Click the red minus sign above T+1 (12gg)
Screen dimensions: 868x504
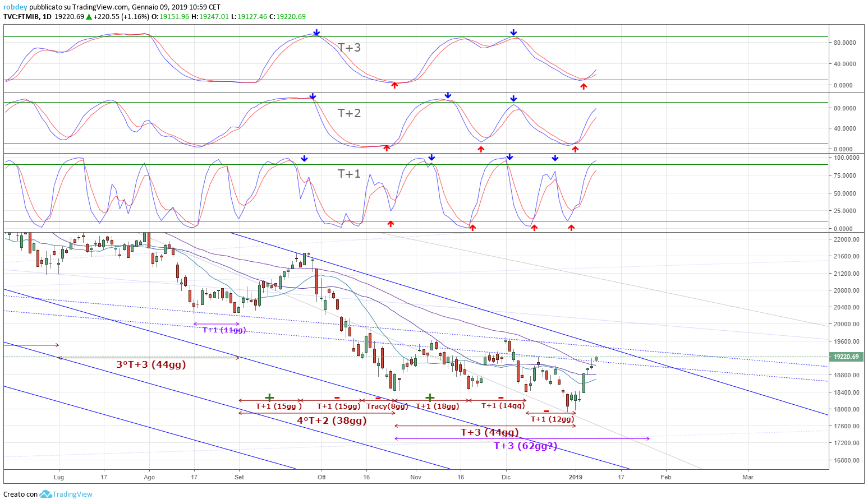(546, 411)
